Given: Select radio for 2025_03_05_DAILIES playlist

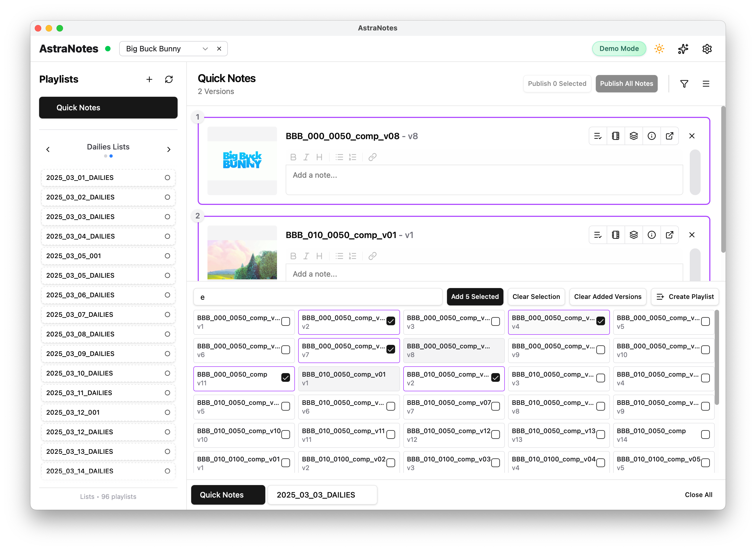Looking at the screenshot, I should [x=167, y=276].
